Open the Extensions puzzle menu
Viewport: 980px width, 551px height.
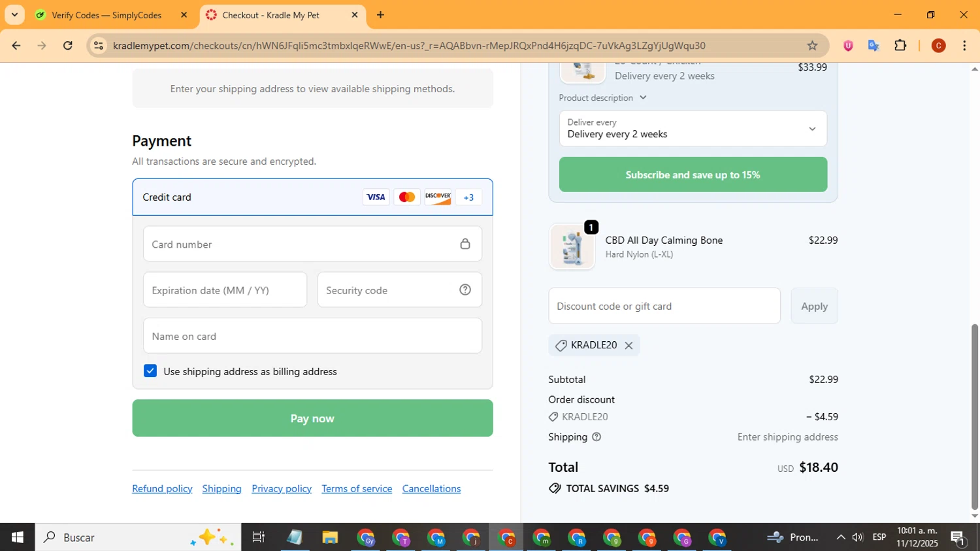tap(900, 45)
